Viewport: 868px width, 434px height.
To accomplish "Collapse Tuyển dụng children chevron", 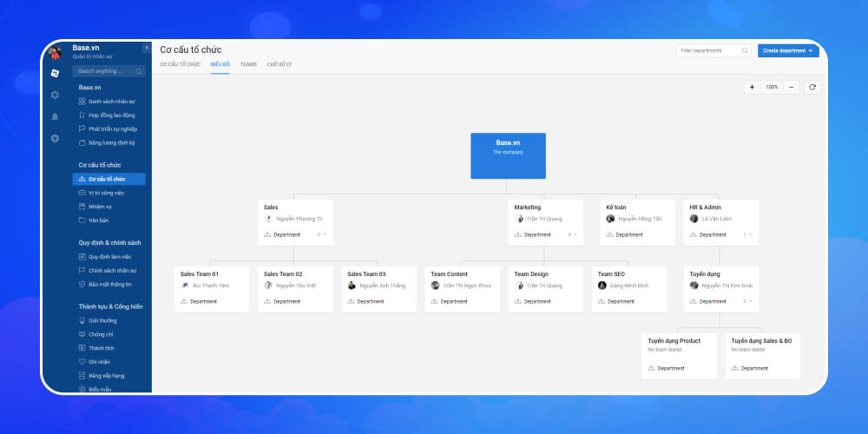I will 750,302.
